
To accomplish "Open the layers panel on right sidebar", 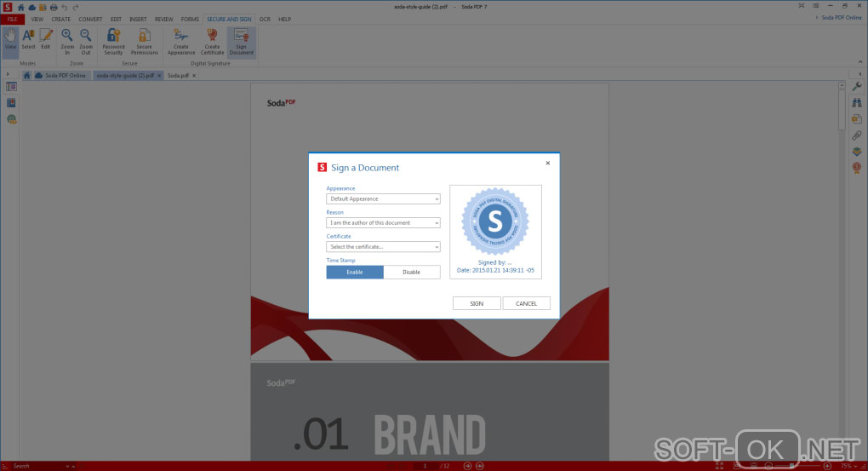I will [x=857, y=152].
